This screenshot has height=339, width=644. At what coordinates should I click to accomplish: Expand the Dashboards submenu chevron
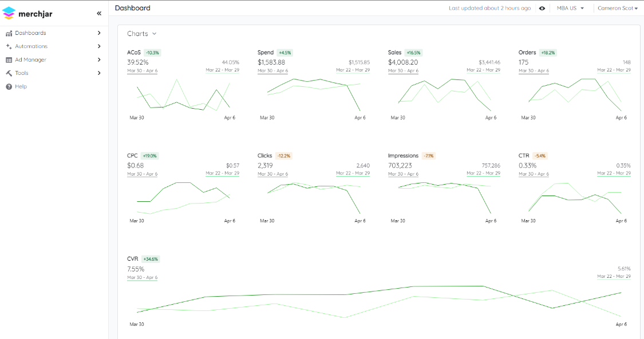pos(99,33)
